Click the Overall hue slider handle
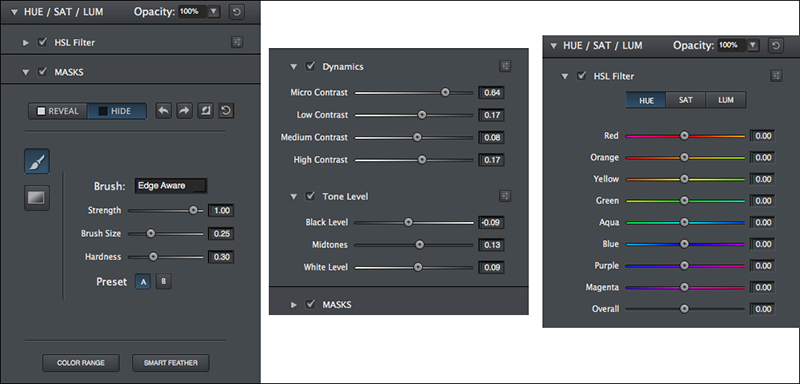Screen dimensions: 800x384 coord(685,309)
